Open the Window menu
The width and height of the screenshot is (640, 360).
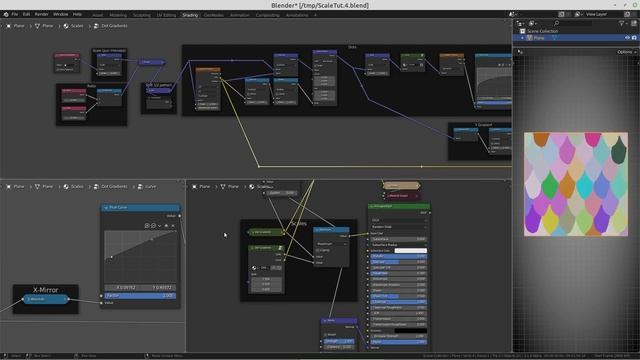pos(60,14)
